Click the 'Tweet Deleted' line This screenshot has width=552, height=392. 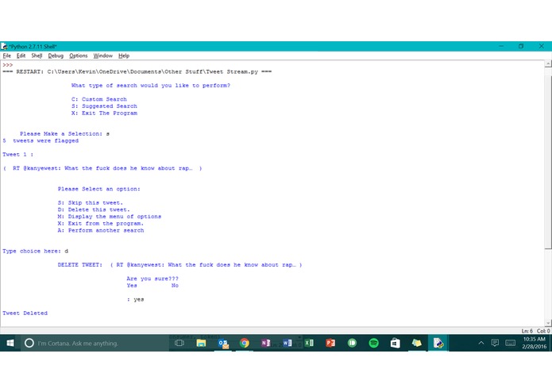(25, 313)
